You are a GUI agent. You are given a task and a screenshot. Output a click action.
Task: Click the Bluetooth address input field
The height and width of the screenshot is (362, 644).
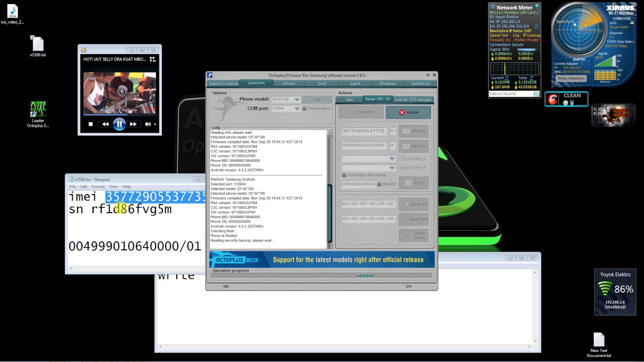[x=368, y=204]
